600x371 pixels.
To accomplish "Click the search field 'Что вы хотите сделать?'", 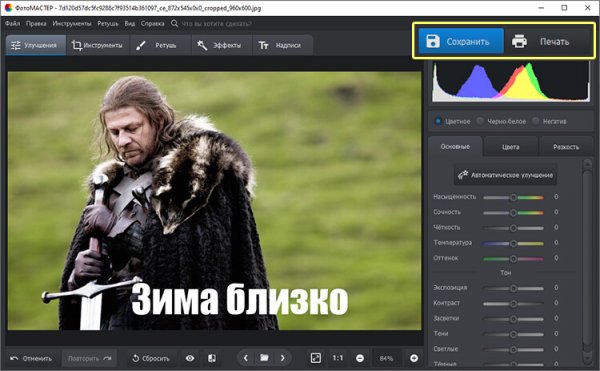I will tap(217, 24).
